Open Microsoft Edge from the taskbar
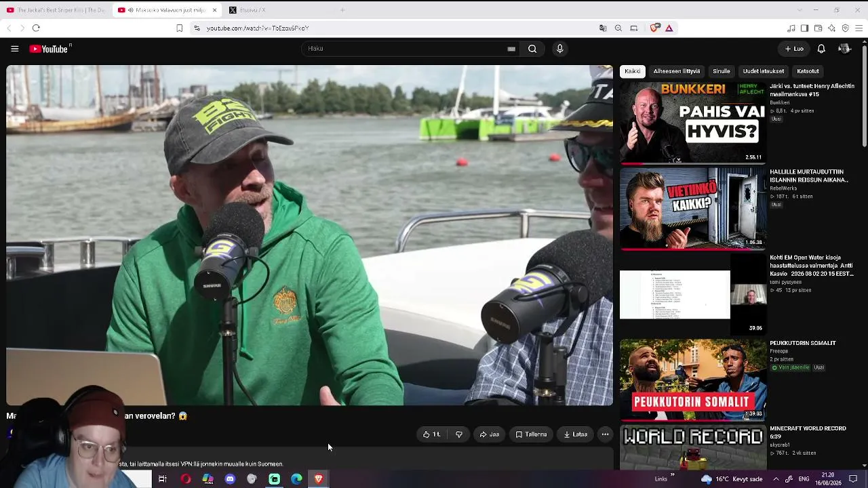Viewport: 868px width, 488px height. pos(296,479)
